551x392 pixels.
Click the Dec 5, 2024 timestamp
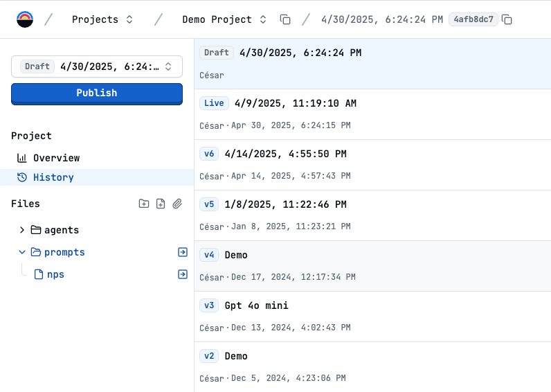pyautogui.click(x=289, y=378)
